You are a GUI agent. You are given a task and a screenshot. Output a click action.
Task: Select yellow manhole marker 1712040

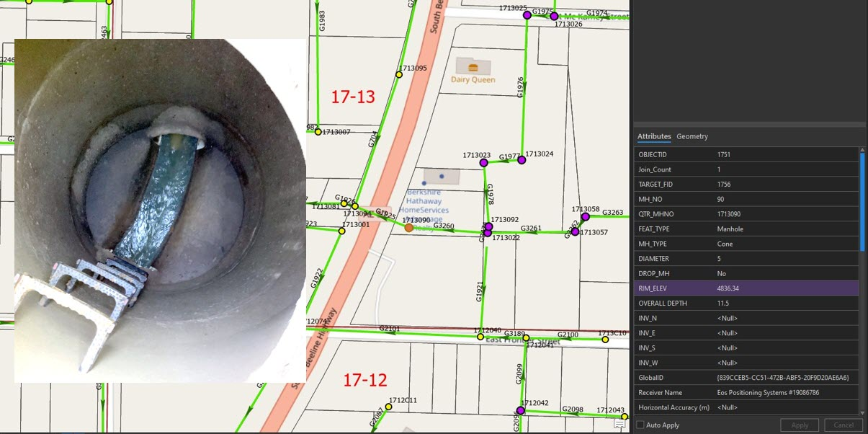480,337
